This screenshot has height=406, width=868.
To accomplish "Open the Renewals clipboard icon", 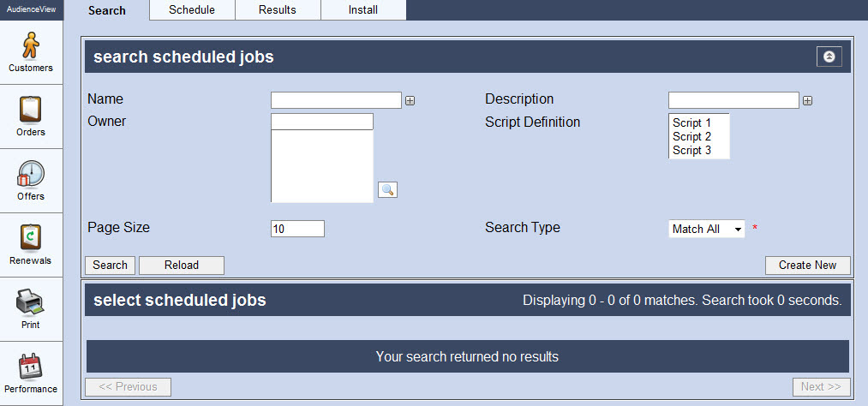I will (x=31, y=237).
